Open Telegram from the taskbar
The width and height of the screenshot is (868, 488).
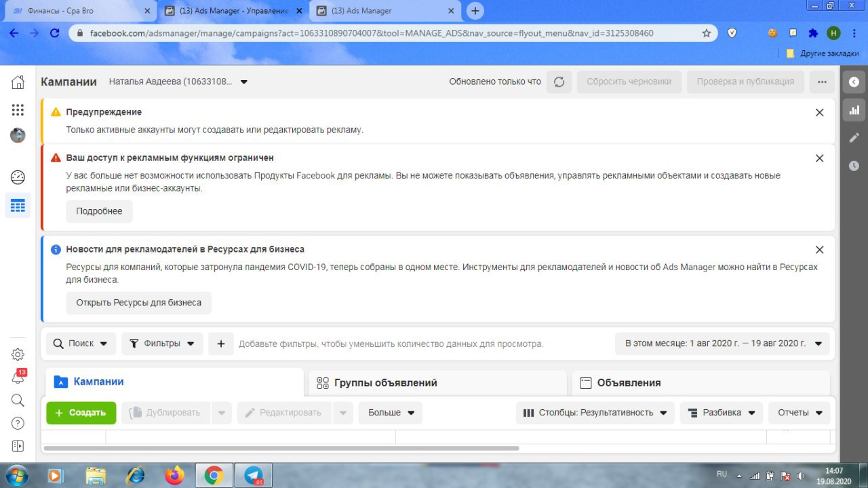tap(254, 476)
